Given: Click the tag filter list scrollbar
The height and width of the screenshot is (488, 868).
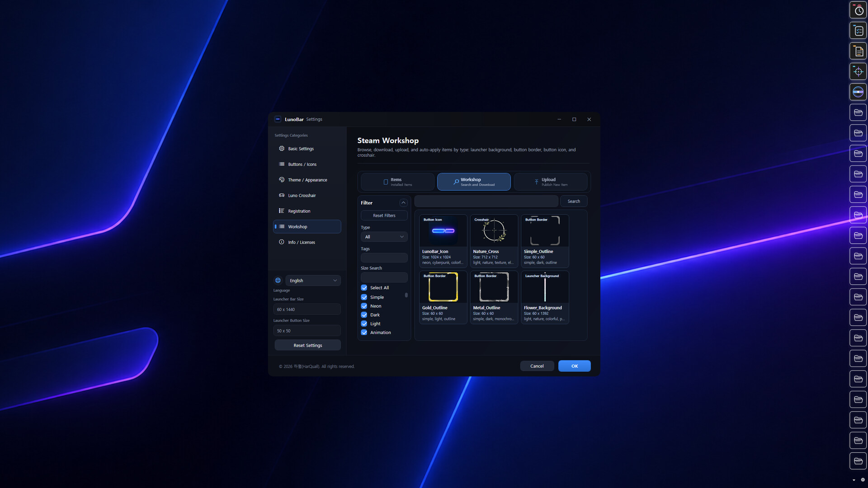Looking at the screenshot, I should (x=406, y=295).
